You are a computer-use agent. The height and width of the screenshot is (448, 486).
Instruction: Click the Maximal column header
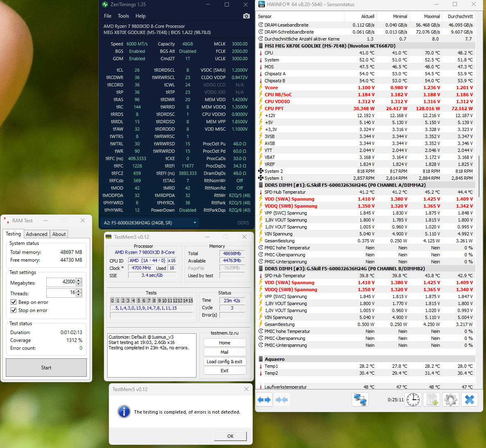point(425,16)
